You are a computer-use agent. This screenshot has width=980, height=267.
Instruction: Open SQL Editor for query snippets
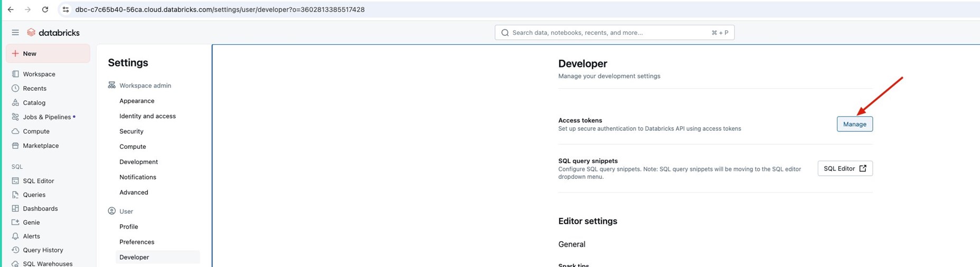pyautogui.click(x=844, y=168)
